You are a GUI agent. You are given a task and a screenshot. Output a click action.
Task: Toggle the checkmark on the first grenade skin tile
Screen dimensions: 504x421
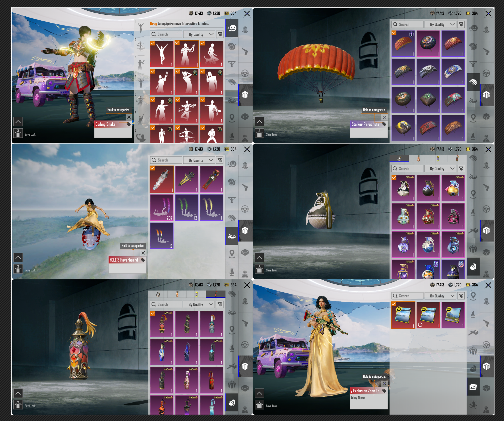(x=394, y=177)
